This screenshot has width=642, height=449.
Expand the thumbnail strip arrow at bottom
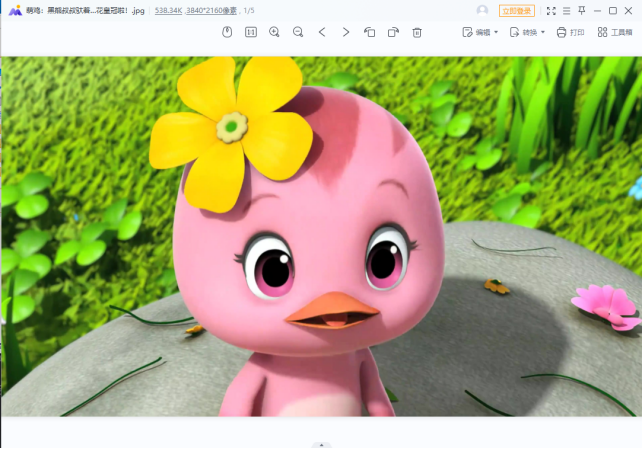[321, 445]
